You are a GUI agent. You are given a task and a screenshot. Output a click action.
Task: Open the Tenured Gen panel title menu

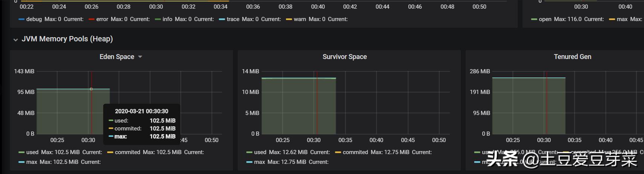tap(572, 57)
